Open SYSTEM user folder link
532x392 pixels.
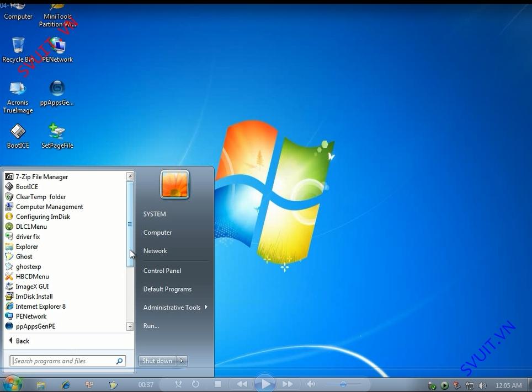point(155,214)
